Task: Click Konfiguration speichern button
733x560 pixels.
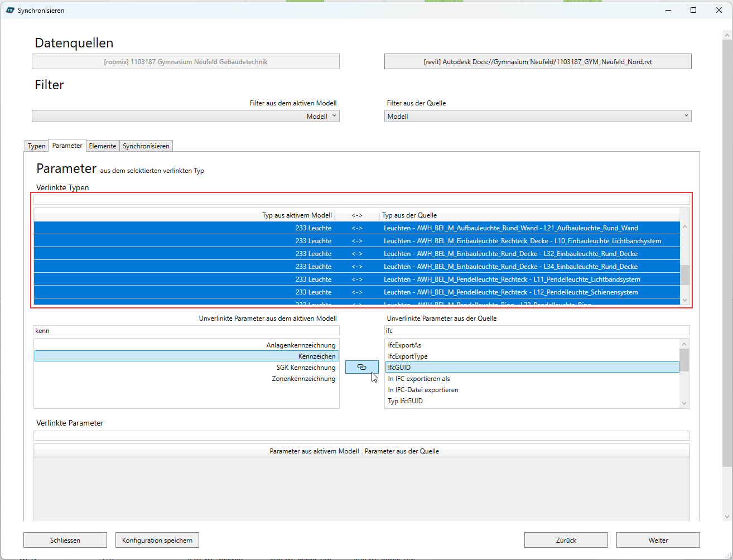Action: (157, 540)
